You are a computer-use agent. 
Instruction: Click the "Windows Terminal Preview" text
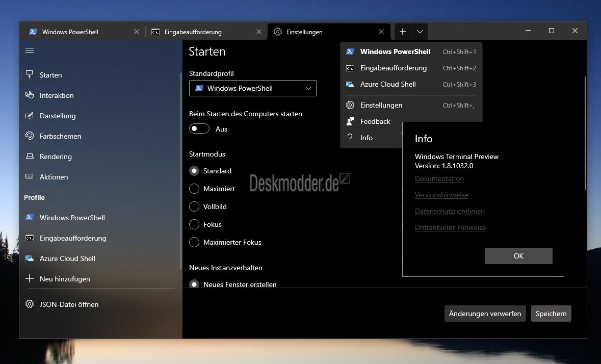(457, 157)
